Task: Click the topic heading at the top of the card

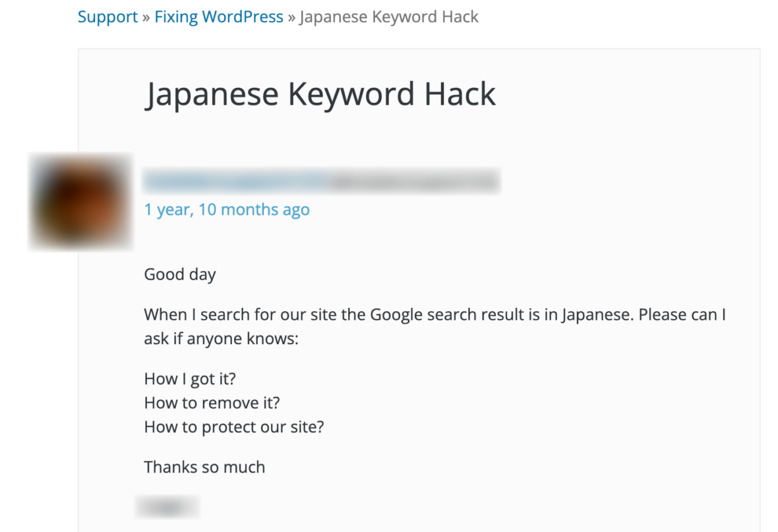Action: pos(320,94)
